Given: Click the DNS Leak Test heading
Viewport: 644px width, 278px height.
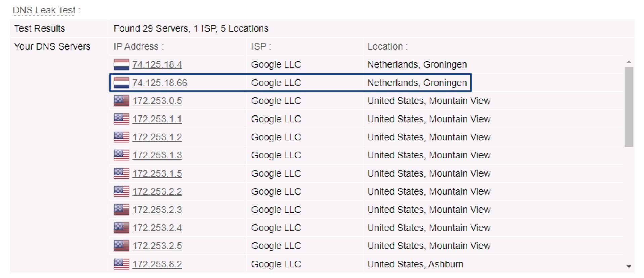Looking at the screenshot, I should (46, 10).
